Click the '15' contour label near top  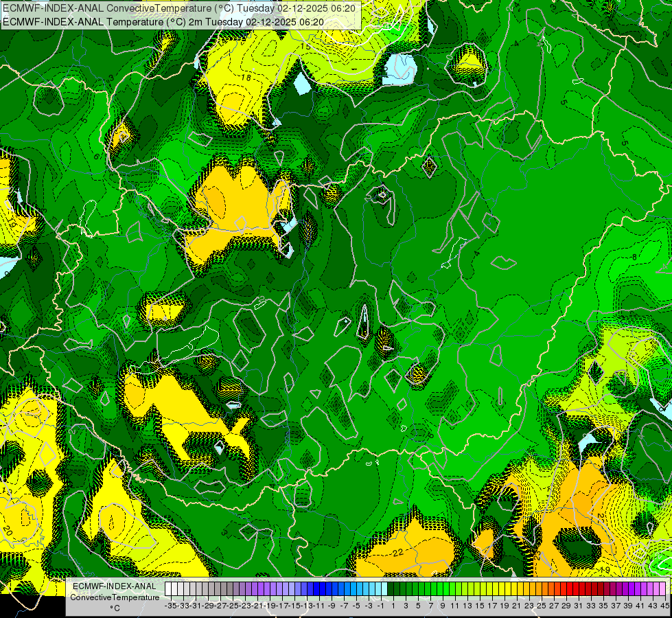(x=305, y=46)
